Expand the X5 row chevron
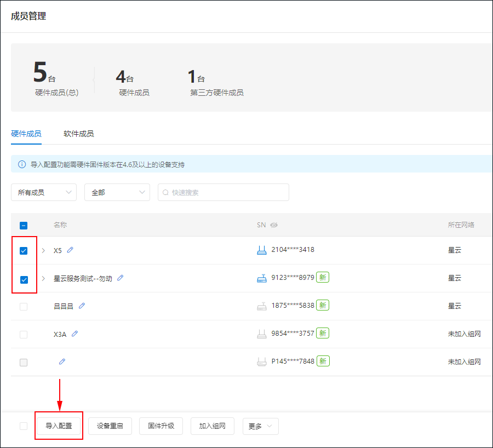The image size is (493, 448). coord(44,251)
